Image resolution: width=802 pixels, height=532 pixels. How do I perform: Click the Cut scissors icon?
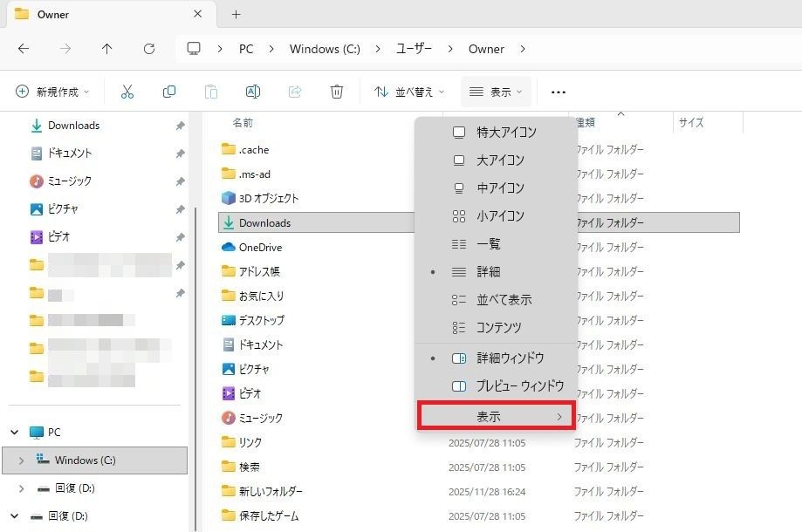click(x=127, y=92)
